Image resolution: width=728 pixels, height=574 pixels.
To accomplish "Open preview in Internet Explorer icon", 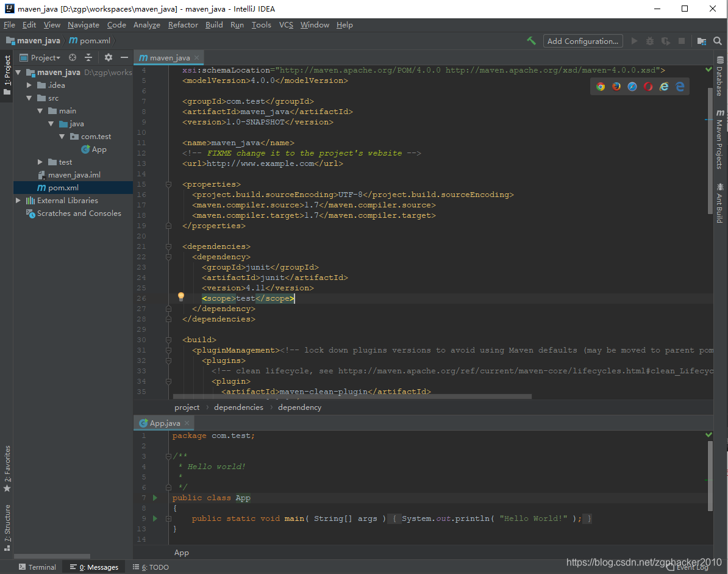I will coord(664,87).
